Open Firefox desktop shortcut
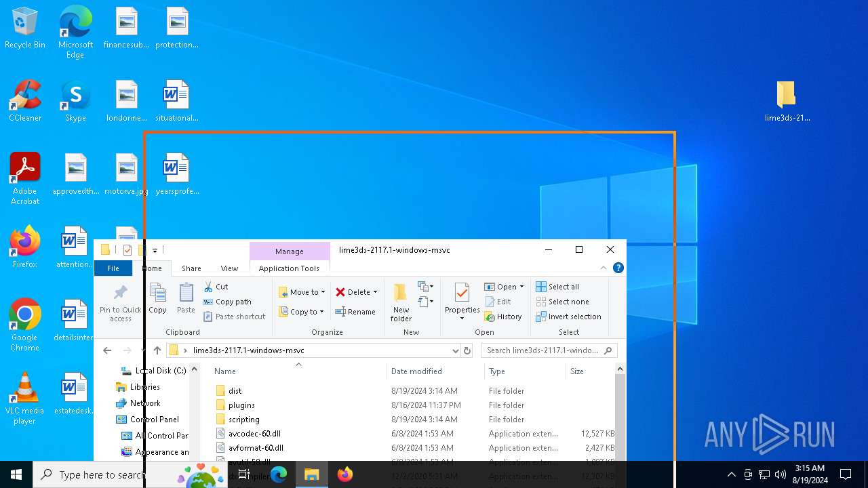The image size is (868, 488). tap(25, 247)
